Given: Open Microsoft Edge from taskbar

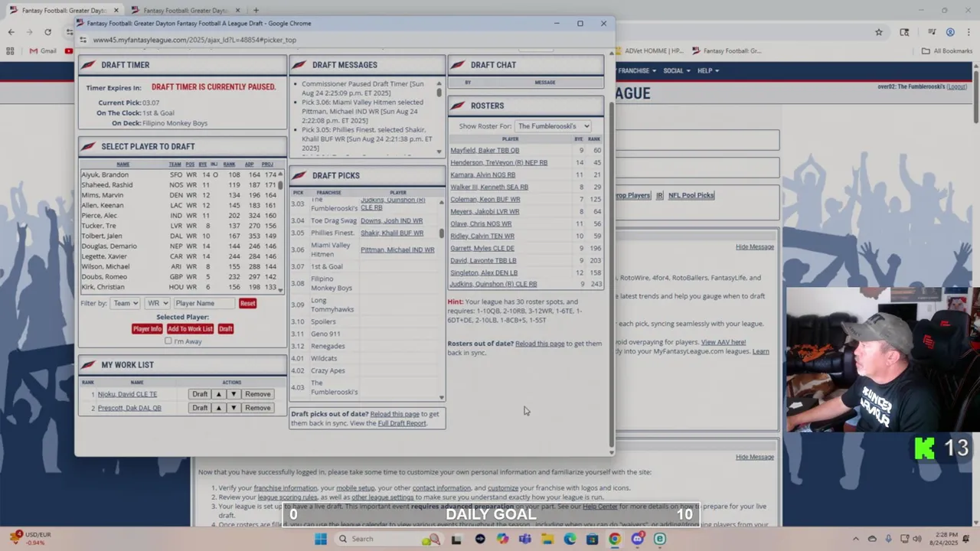Looking at the screenshot, I should (570, 539).
